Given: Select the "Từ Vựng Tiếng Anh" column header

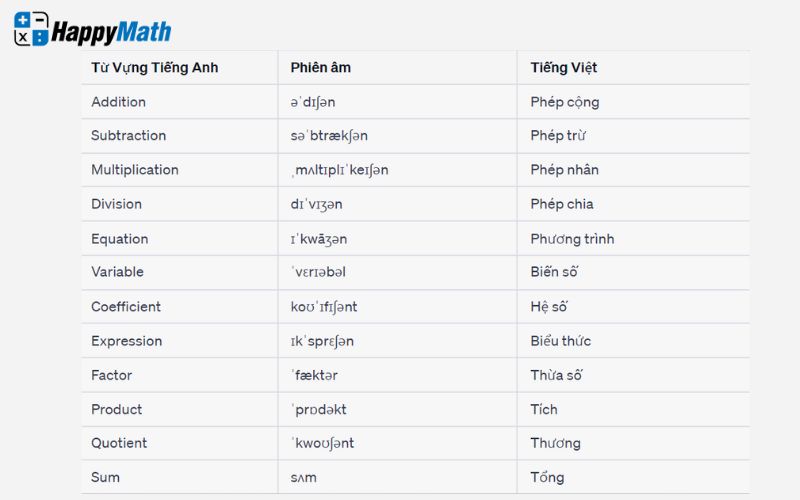Looking at the screenshot, I should tap(154, 68).
